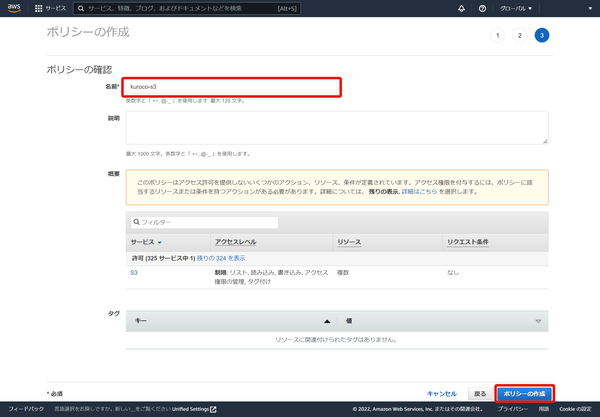
Task: Sort by the Service column header
Action: coord(146,242)
